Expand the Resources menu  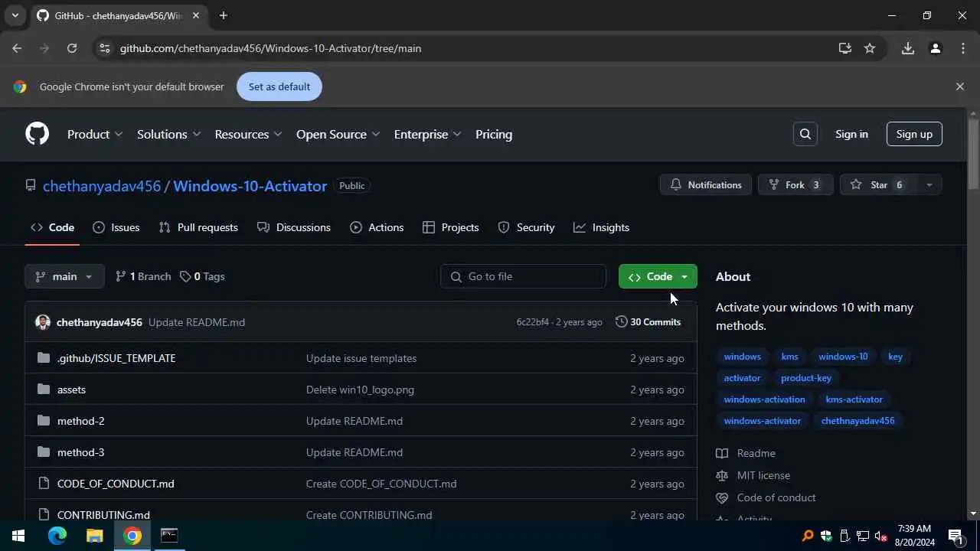[249, 134]
